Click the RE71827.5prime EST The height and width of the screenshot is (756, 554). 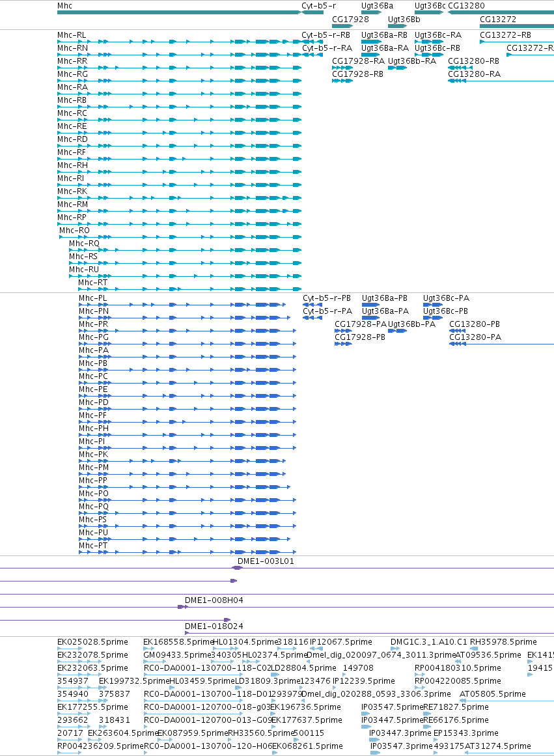coord(427,714)
